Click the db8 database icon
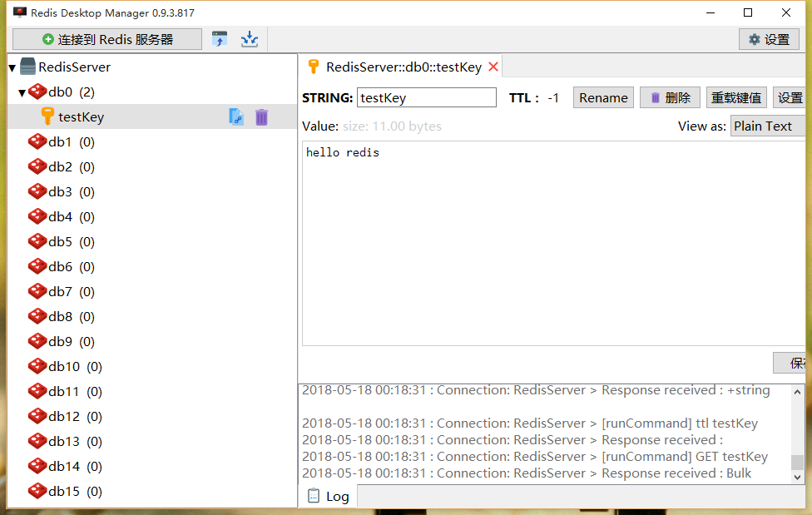 37,316
